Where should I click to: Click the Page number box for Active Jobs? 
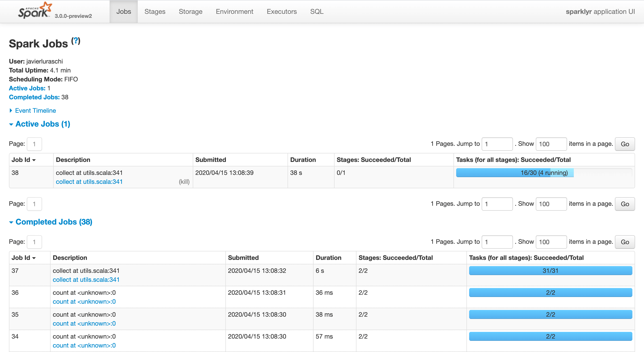[x=34, y=144]
